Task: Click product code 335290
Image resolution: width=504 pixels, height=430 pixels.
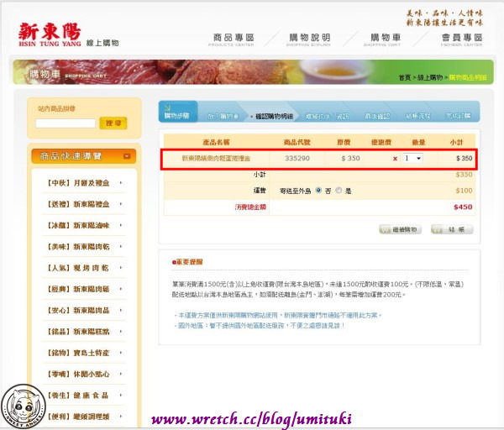Action: pos(297,158)
